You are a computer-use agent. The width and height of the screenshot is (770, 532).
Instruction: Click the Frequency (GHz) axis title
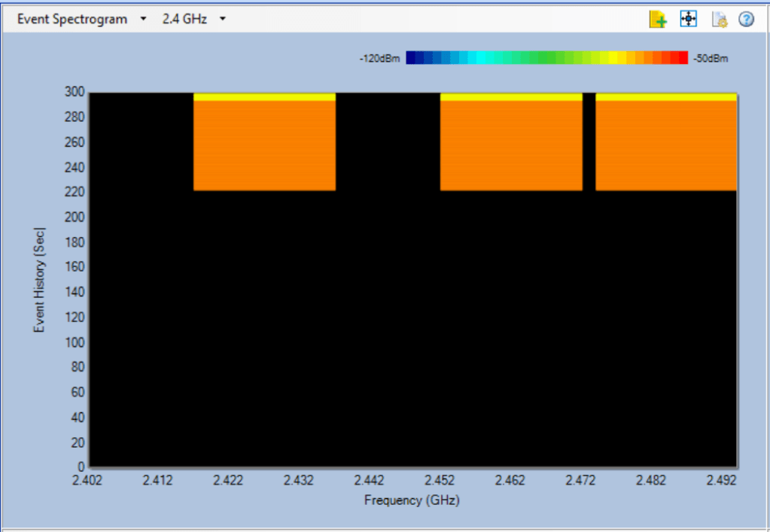coord(412,500)
